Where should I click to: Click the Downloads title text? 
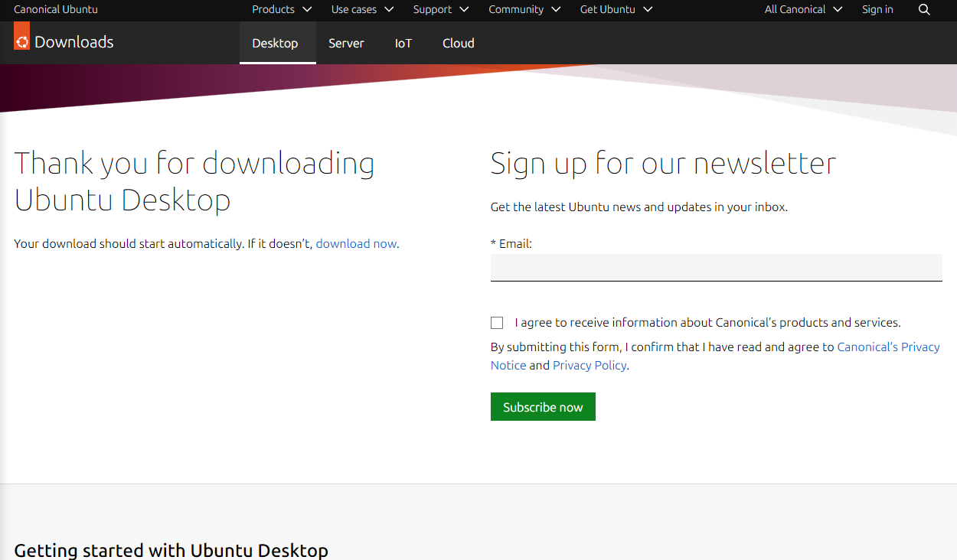tap(74, 42)
